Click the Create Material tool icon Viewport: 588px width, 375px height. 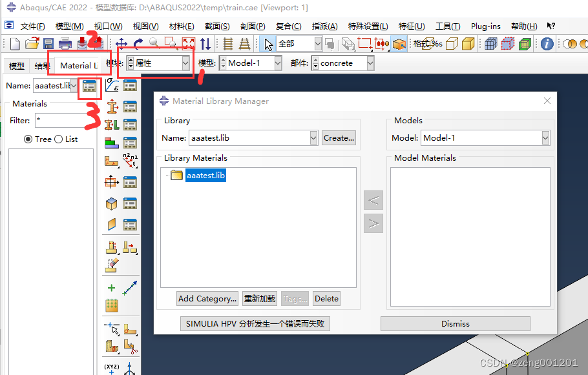112,86
